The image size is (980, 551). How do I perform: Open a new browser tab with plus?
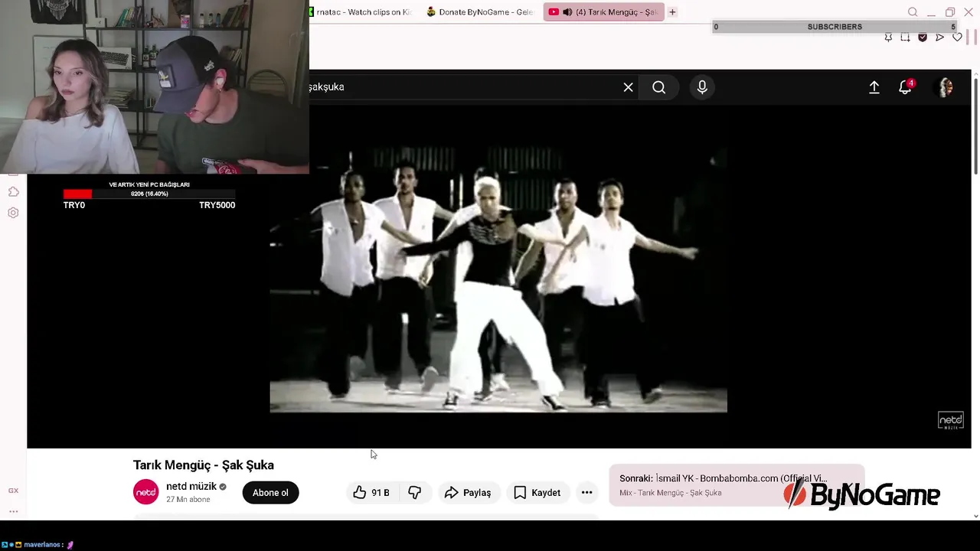(672, 12)
